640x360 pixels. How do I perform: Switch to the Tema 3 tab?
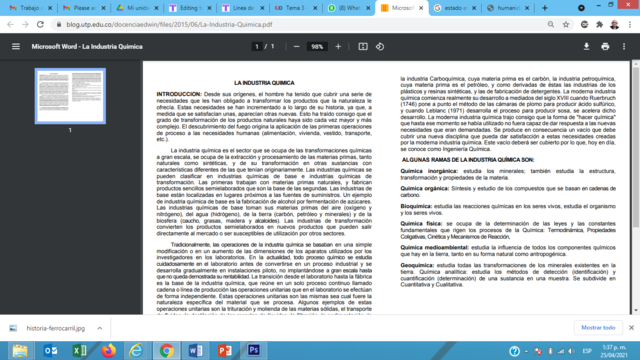[x=296, y=8]
